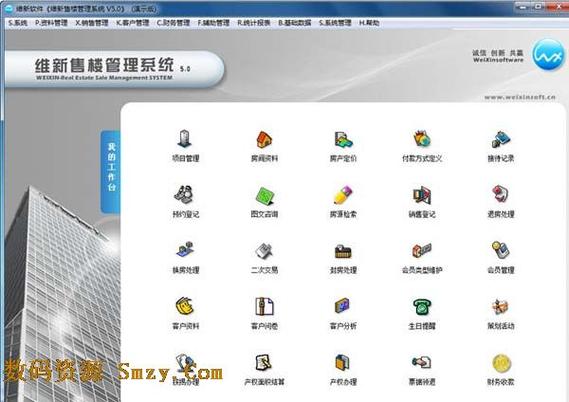Open the C.财务管理 menu
Screen dimensions: 569x402
173,23
